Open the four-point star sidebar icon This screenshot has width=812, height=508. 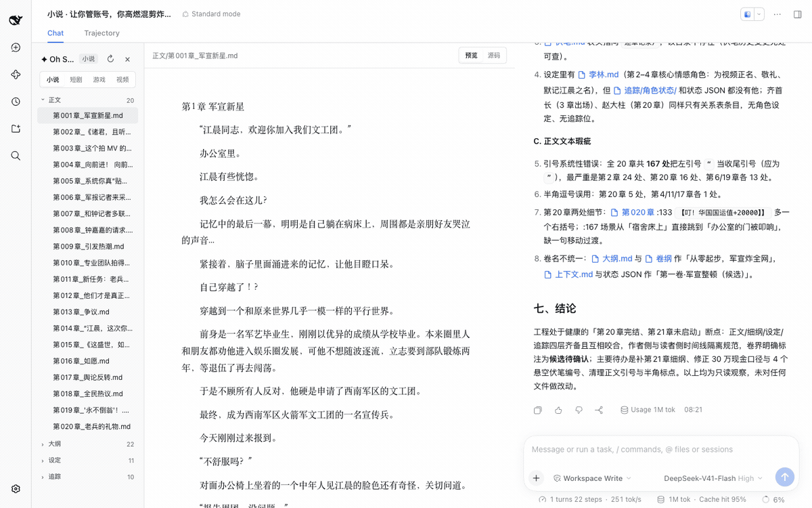16,75
